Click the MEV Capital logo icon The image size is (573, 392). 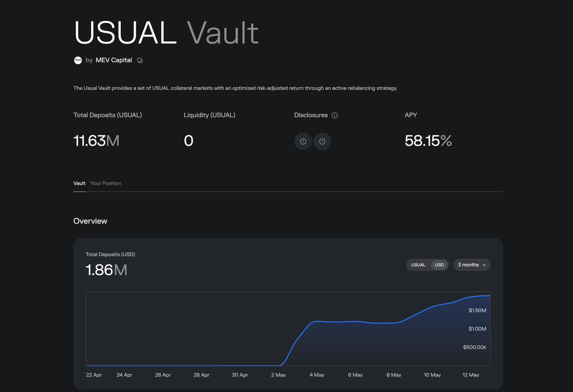click(78, 60)
